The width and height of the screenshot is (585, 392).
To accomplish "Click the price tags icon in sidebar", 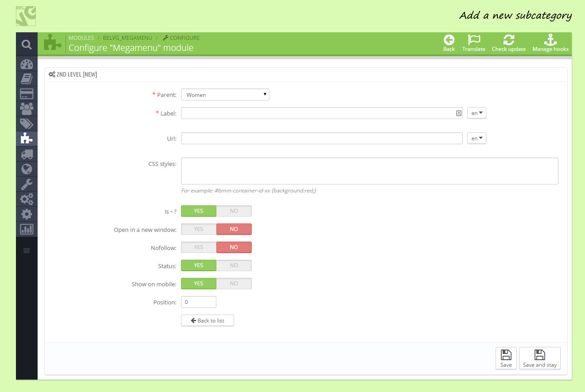I will [27, 124].
